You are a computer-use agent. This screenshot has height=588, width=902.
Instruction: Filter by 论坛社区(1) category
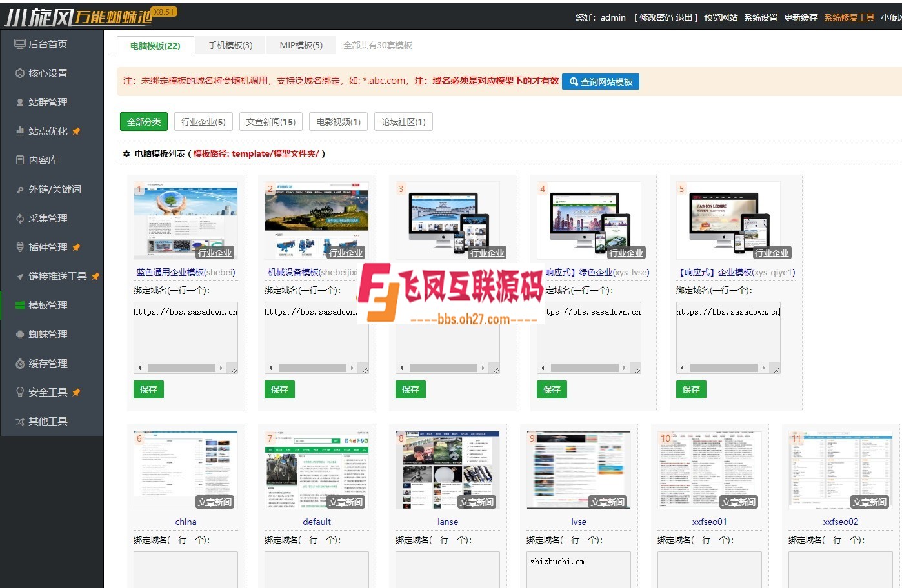[403, 122]
